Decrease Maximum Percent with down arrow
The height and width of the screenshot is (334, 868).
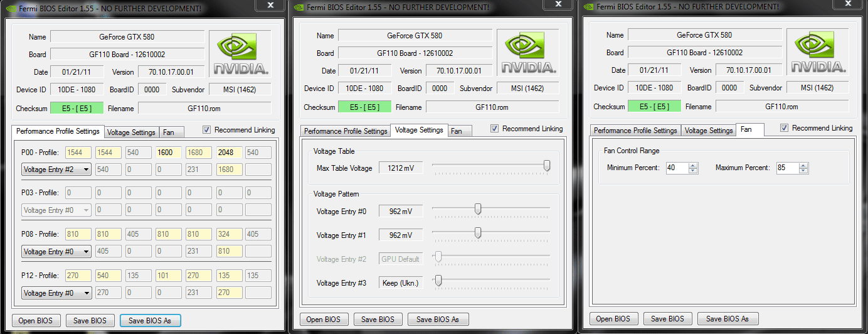[803, 171]
